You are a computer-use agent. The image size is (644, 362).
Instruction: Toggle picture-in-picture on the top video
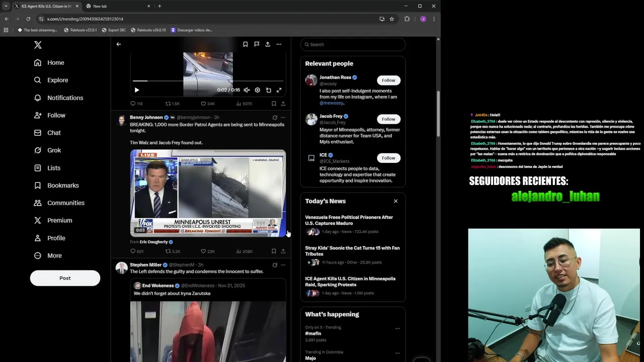pyautogui.click(x=268, y=90)
